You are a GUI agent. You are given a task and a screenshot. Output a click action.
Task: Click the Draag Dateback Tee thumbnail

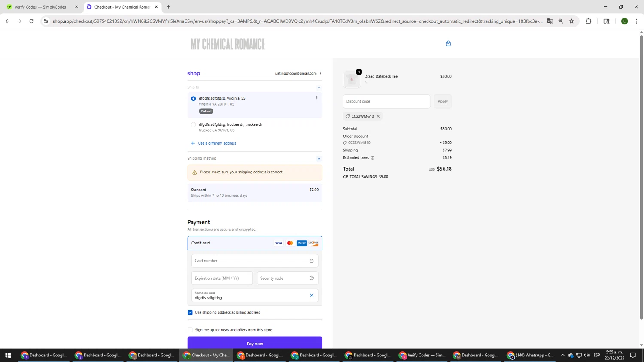[x=352, y=79]
